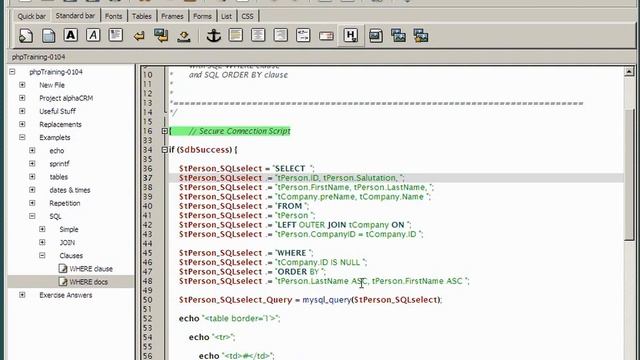Open the Tables toolbar tab
Viewport: 640px width, 360px height.
[x=142, y=16]
